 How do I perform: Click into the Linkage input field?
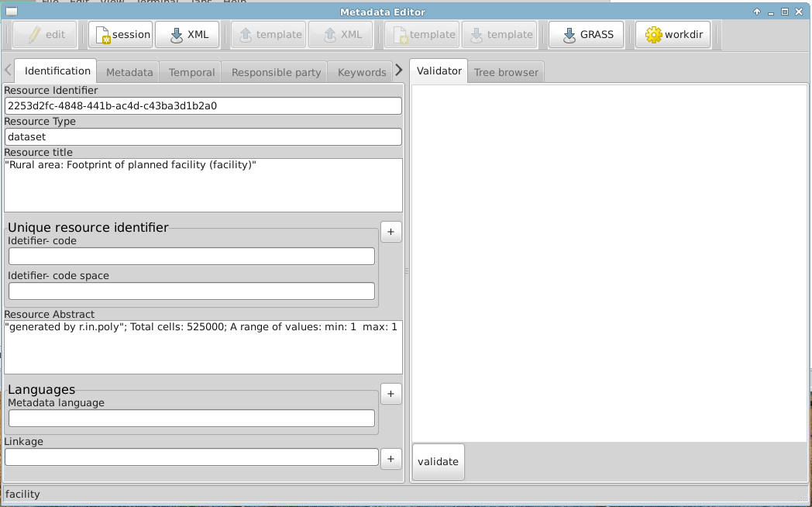coord(191,457)
